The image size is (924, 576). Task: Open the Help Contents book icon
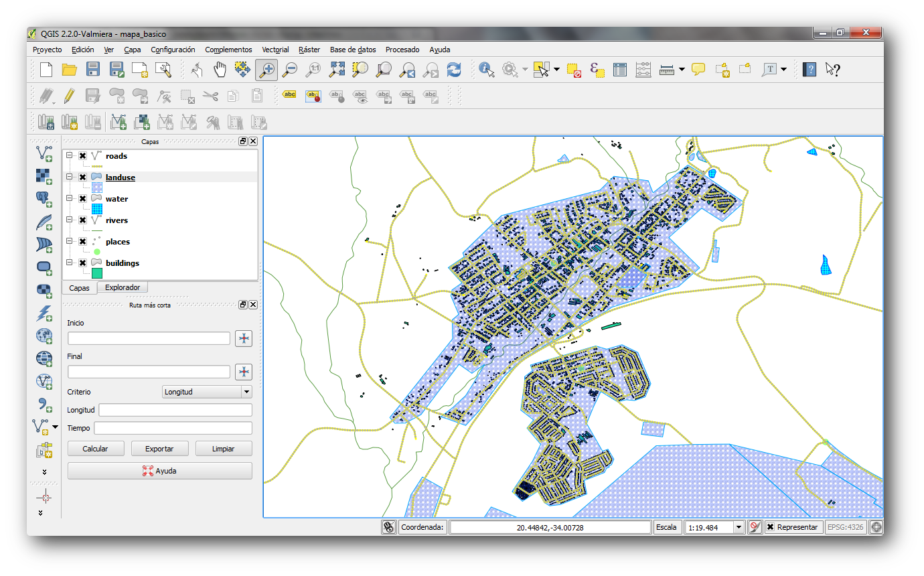[810, 69]
